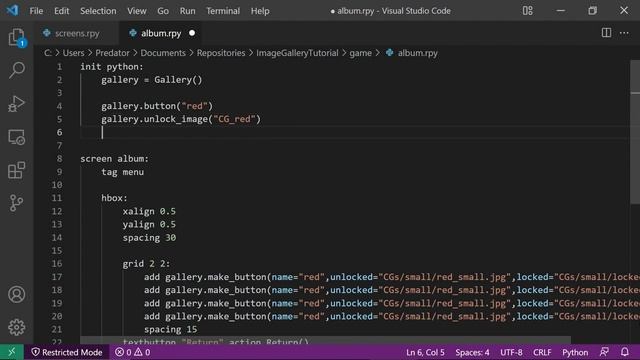Open Run and Debug view

[x=16, y=104]
